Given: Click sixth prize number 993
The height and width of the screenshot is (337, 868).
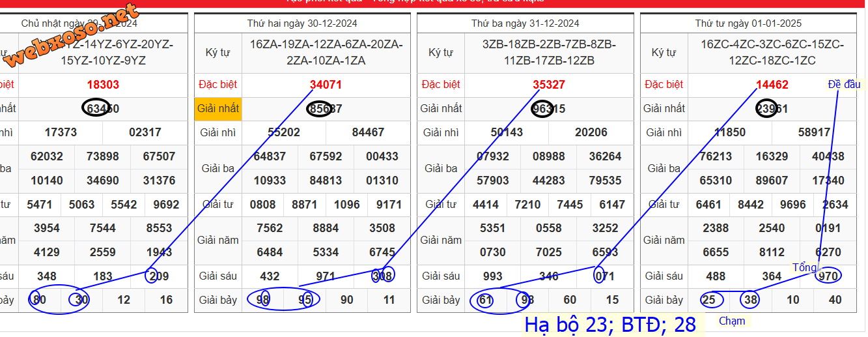Looking at the screenshot, I should point(493,276).
